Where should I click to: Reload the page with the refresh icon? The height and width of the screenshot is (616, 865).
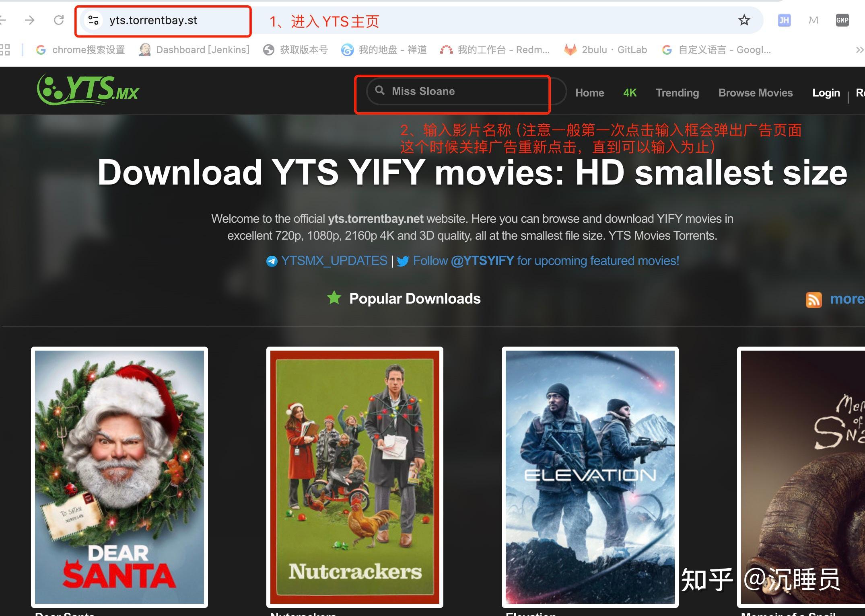point(59,20)
